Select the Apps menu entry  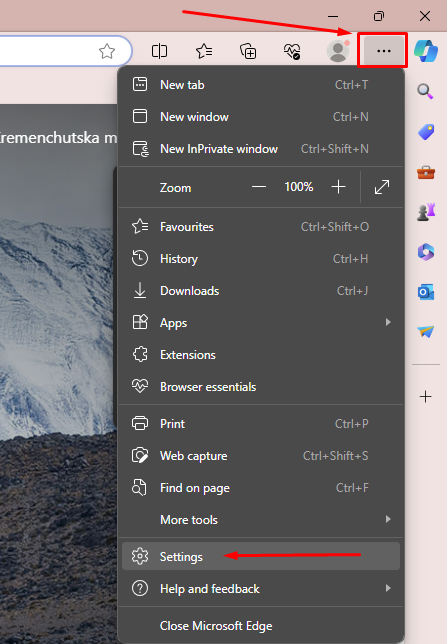[260, 323]
